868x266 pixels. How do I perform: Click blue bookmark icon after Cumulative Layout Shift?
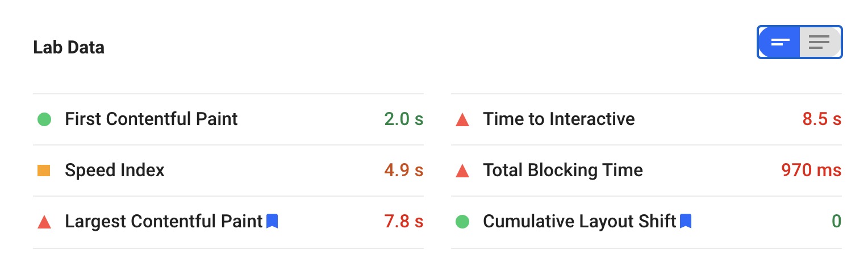coord(686,221)
